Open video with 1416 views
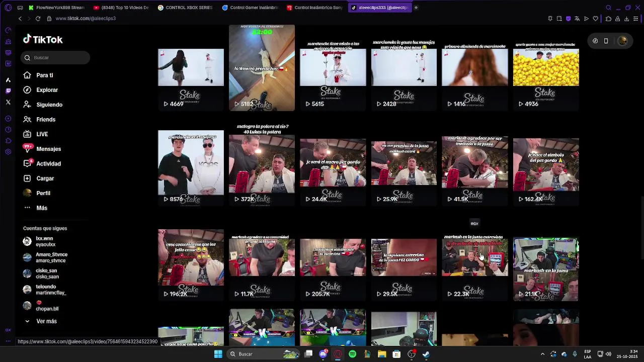The image size is (644, 362). tap(475, 68)
